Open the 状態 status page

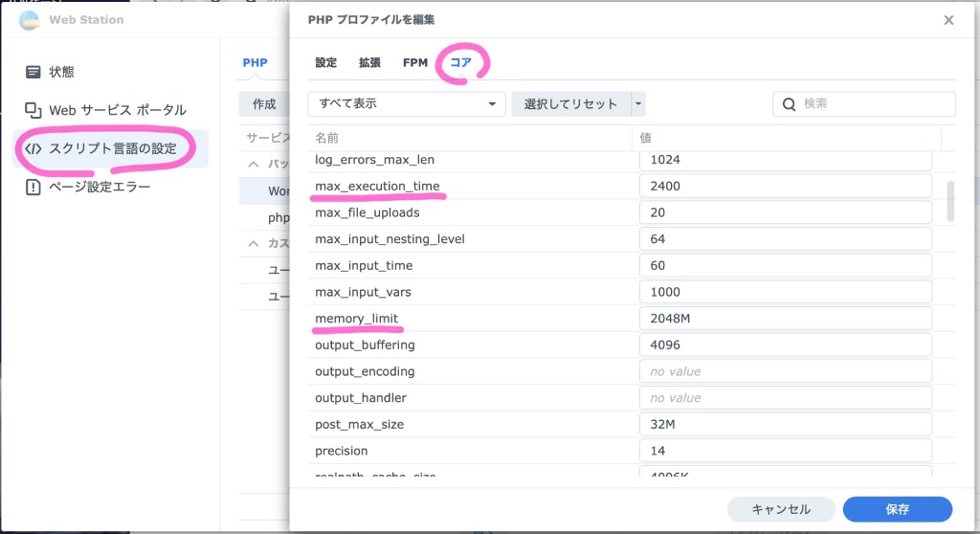pyautogui.click(x=61, y=72)
